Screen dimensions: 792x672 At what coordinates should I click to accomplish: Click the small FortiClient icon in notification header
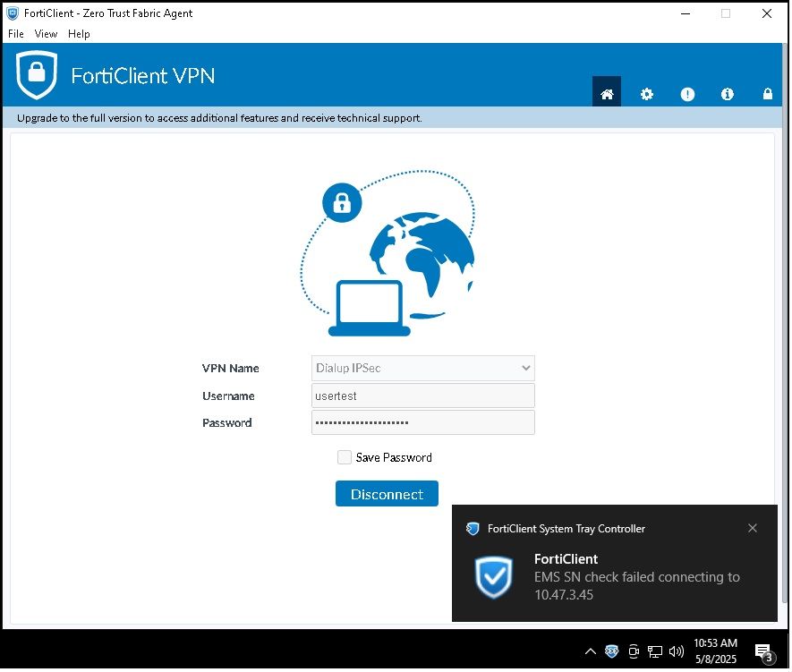click(x=473, y=530)
